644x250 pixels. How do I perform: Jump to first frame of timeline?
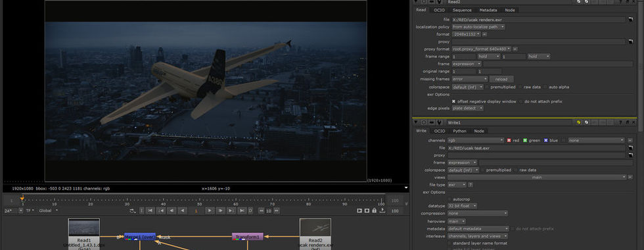click(150, 211)
